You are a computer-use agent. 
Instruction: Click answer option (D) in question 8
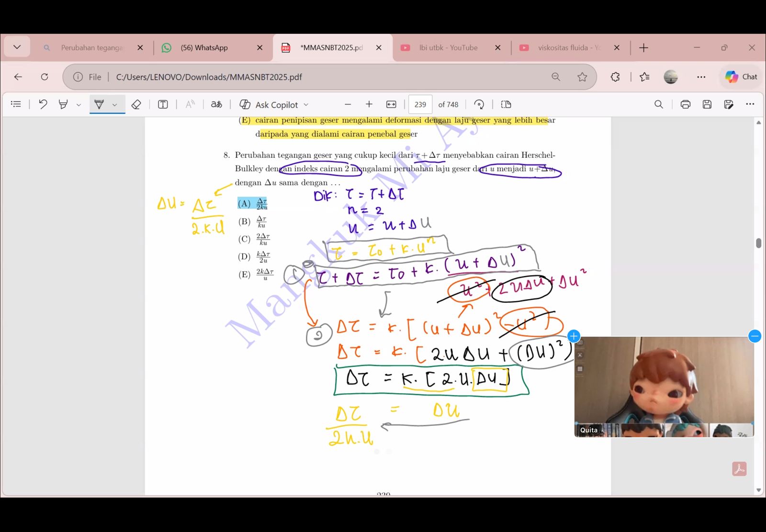[x=254, y=257]
